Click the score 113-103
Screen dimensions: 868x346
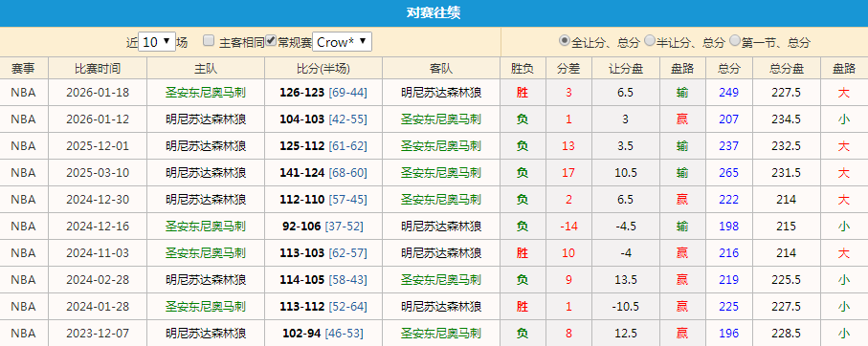pos(301,252)
